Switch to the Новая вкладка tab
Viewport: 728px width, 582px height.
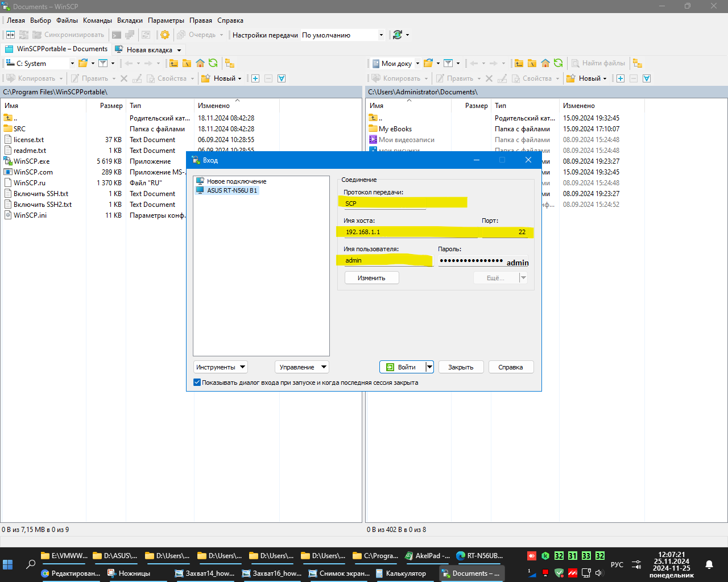(148, 49)
